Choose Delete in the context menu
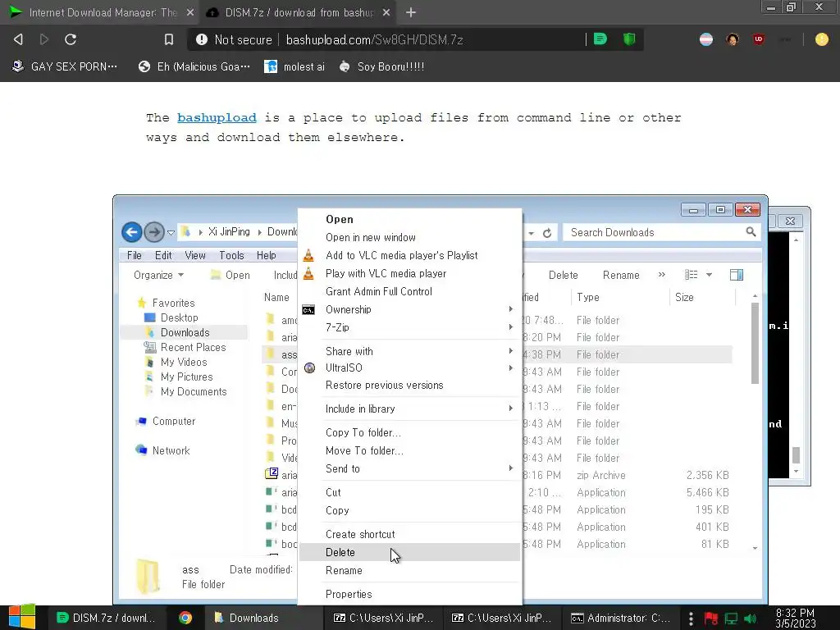840x630 pixels. 410,552
